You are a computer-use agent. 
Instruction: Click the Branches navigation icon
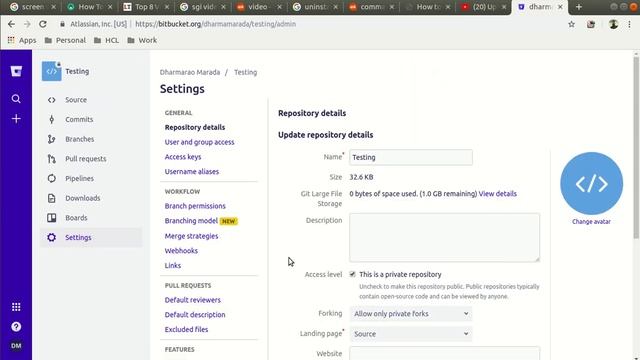pos(51,139)
